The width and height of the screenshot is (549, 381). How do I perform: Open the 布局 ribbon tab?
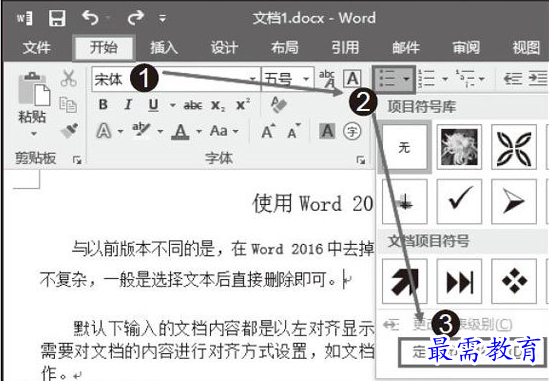[285, 48]
